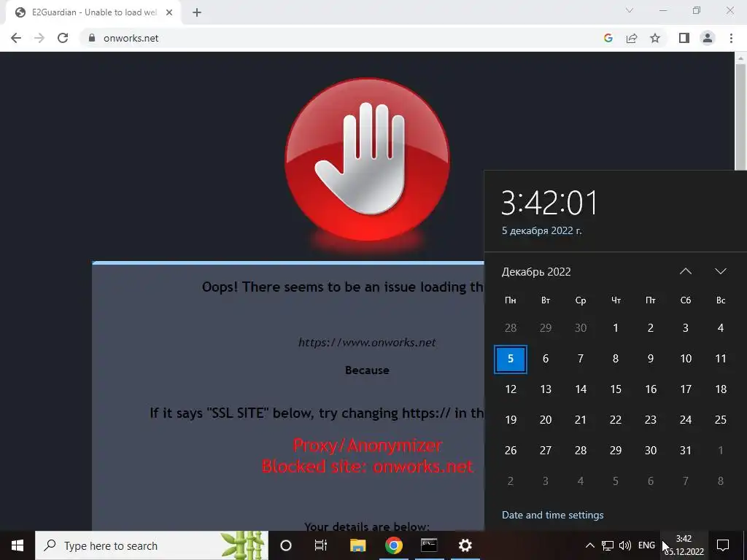Open the Command Prompt taskbar icon

[x=429, y=545]
